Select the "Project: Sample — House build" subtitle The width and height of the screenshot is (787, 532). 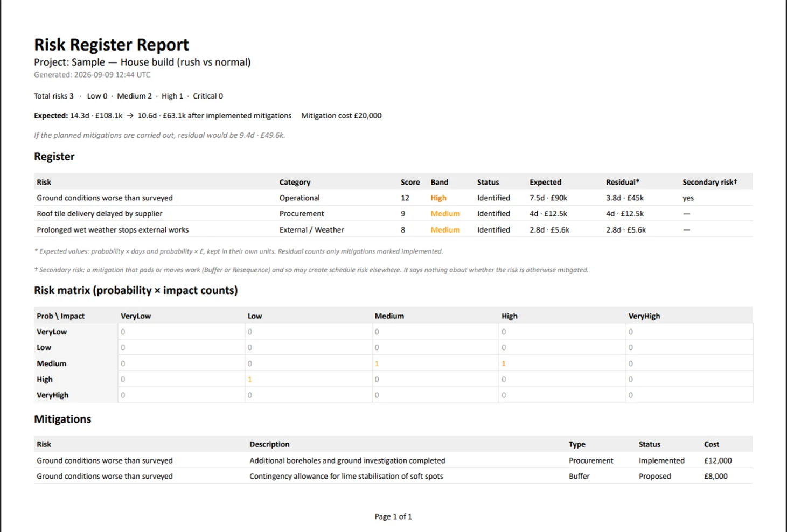click(x=142, y=62)
